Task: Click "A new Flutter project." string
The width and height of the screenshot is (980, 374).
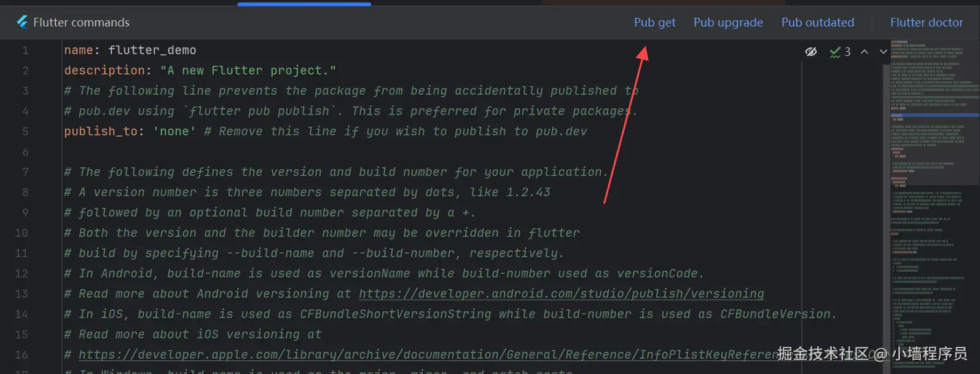Action: tap(248, 70)
